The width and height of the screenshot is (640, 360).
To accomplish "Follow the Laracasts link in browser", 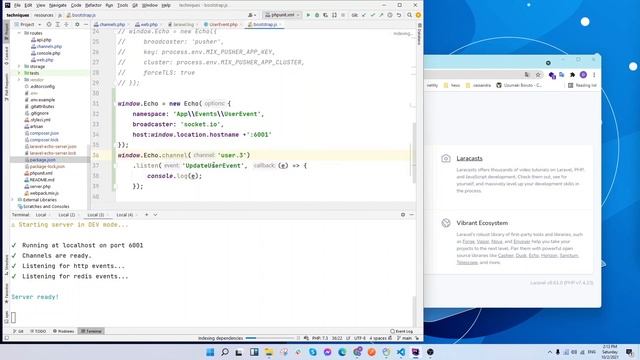I will coord(469,158).
